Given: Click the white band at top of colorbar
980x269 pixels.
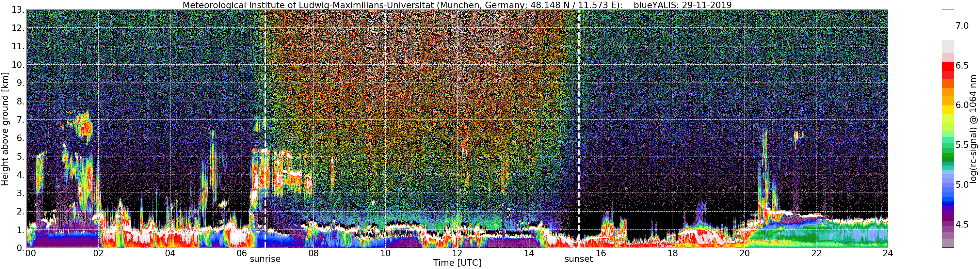Looking at the screenshot, I should [948, 25].
